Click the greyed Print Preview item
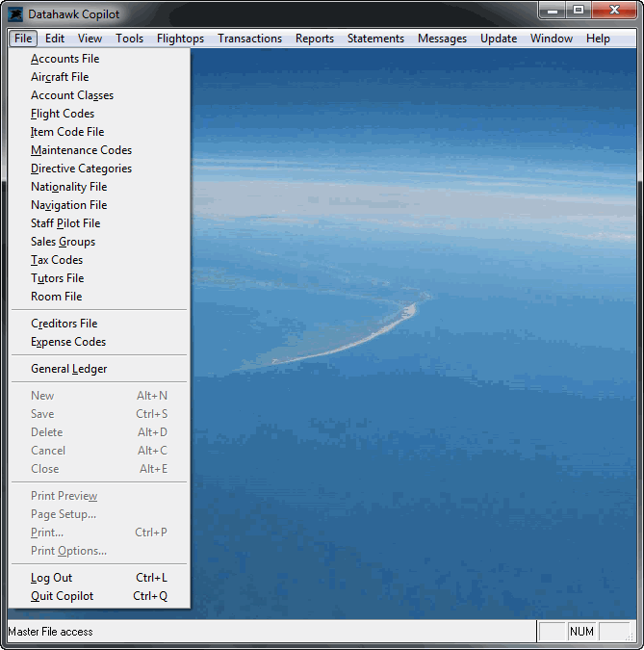 point(99,496)
